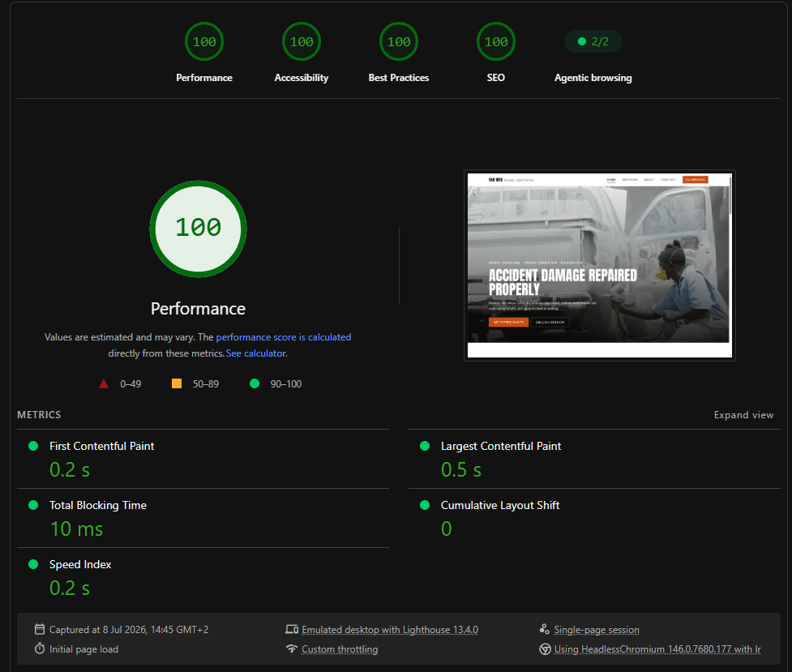Viewport: 792px width, 672px height.
Task: Click the Cumulative Layout Shift metric title
Action: 500,505
